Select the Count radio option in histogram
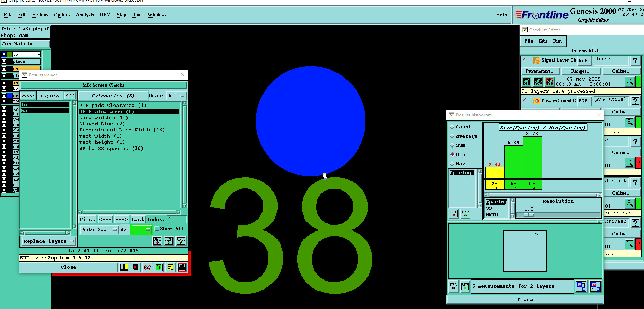The height and width of the screenshot is (309, 644). pyautogui.click(x=452, y=127)
